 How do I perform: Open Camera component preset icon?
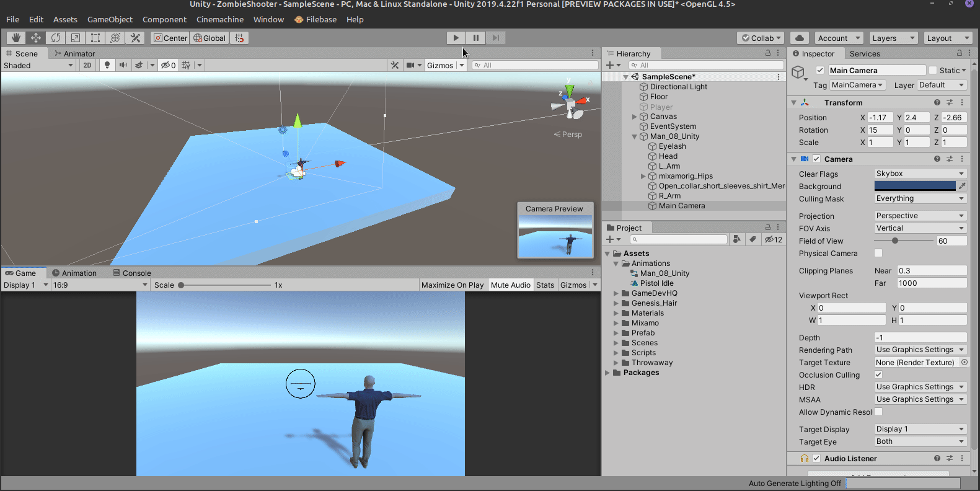point(950,159)
